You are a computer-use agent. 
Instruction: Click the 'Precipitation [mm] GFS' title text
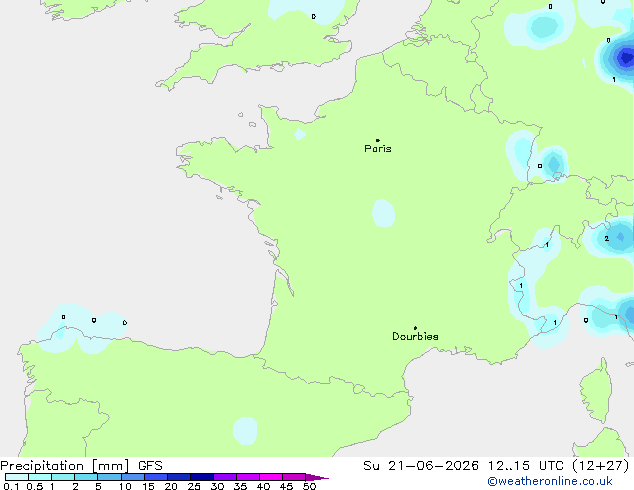(x=81, y=466)
